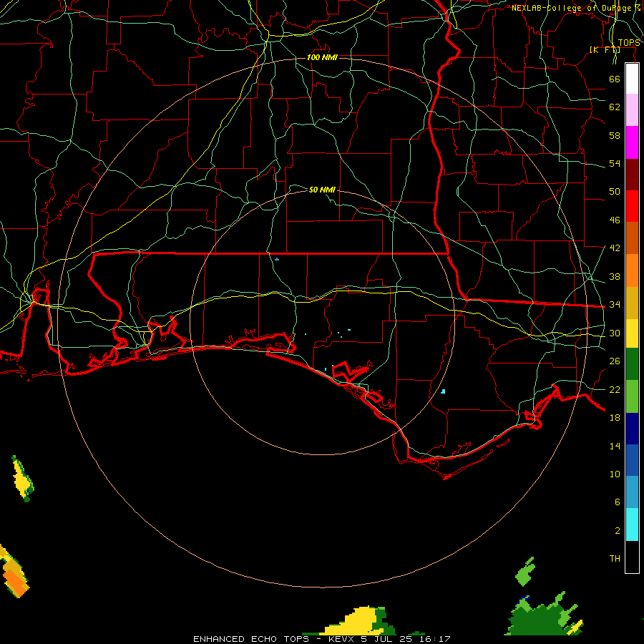Click the dark red 54 kft legend swatch
Viewport: 644px width, 644px height.
click(x=632, y=174)
